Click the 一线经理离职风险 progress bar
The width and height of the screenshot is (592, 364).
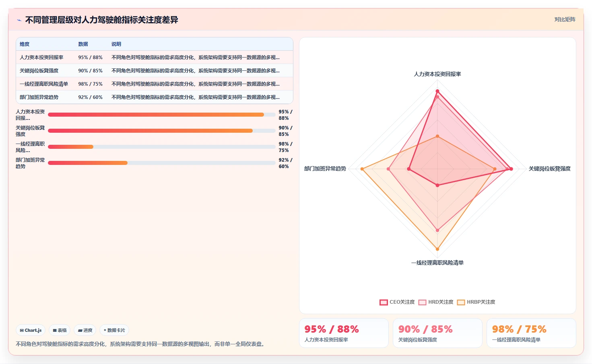click(x=161, y=147)
